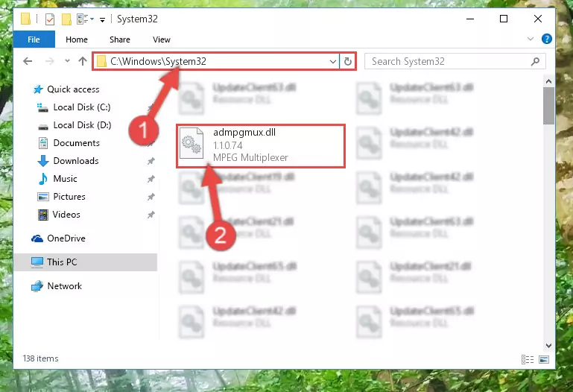Open Local Disk (D:) in sidebar
The height and width of the screenshot is (392, 573).
(x=82, y=125)
